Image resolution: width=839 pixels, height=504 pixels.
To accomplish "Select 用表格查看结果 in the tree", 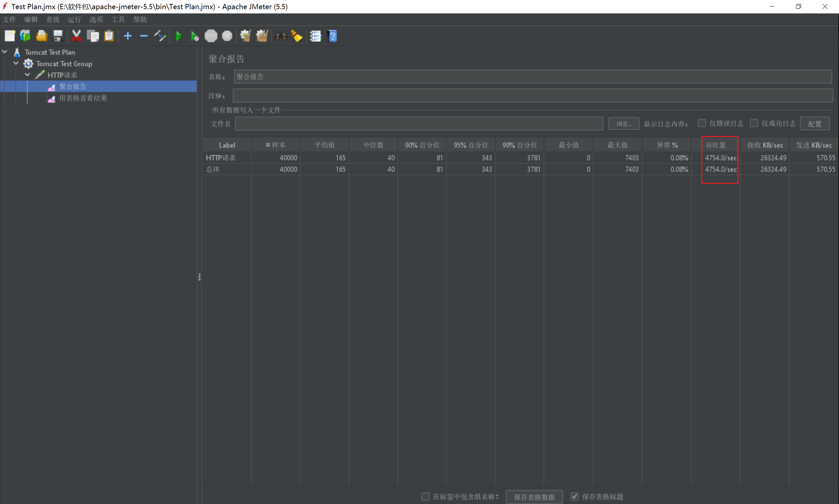I will 83,98.
